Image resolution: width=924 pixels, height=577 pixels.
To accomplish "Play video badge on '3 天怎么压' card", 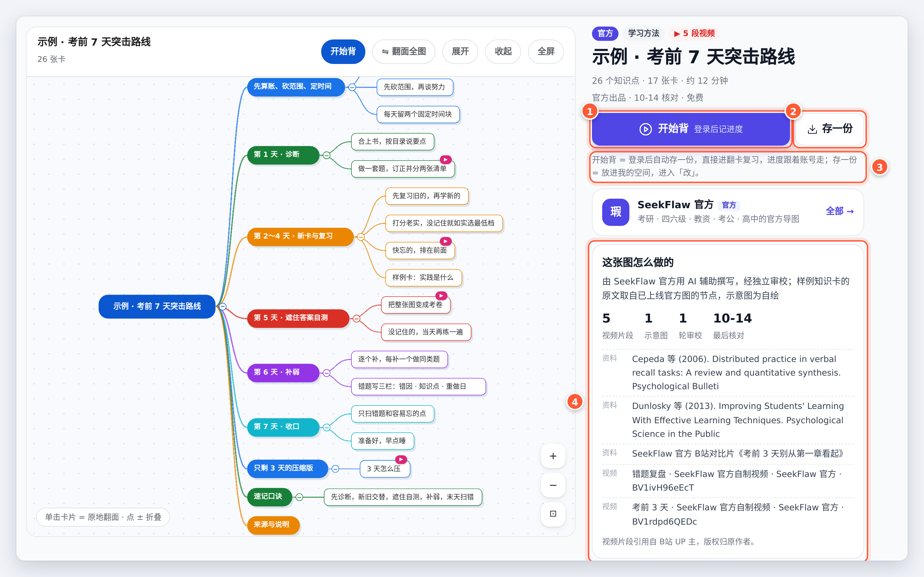I will point(400,460).
